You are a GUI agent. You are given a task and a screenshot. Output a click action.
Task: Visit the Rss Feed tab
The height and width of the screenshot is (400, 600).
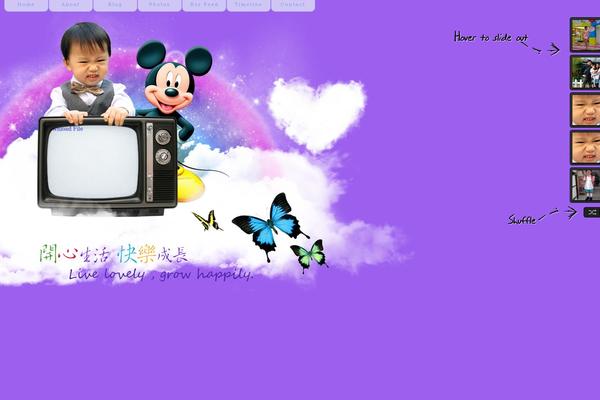tap(204, 5)
